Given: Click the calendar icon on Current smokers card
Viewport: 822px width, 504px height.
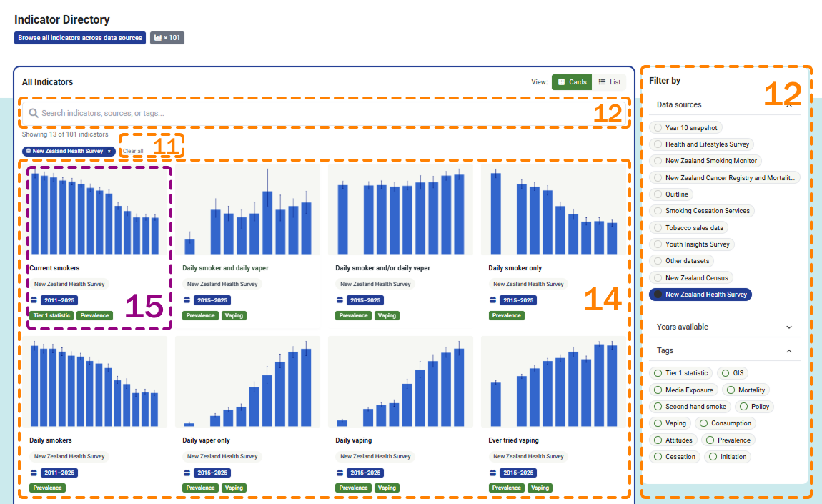Looking at the screenshot, I should [x=34, y=300].
